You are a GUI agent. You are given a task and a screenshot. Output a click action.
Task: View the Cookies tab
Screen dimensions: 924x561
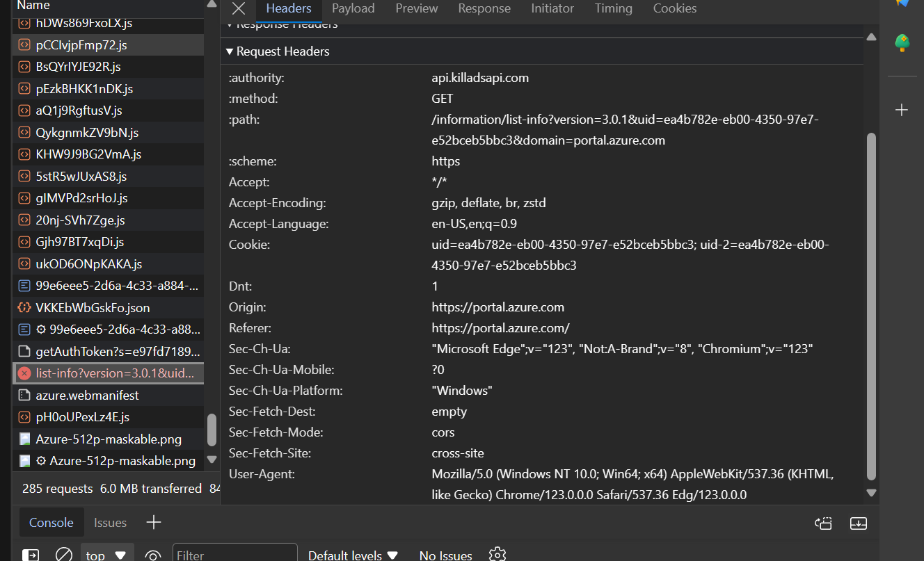[675, 8]
